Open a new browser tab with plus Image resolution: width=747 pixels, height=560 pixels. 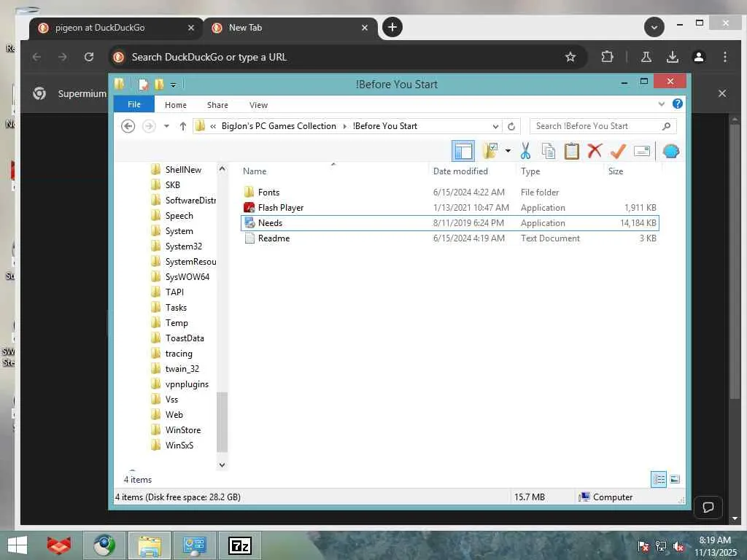(x=392, y=27)
